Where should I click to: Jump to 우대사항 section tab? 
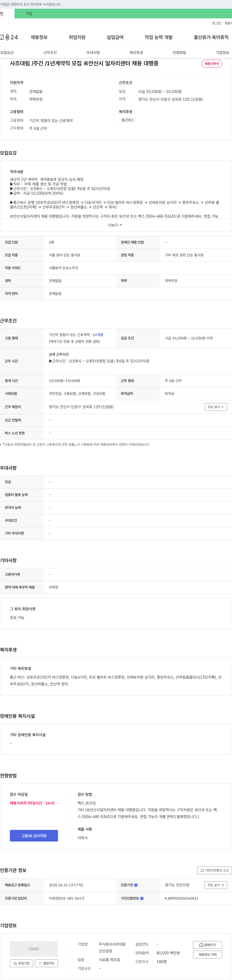(x=93, y=53)
